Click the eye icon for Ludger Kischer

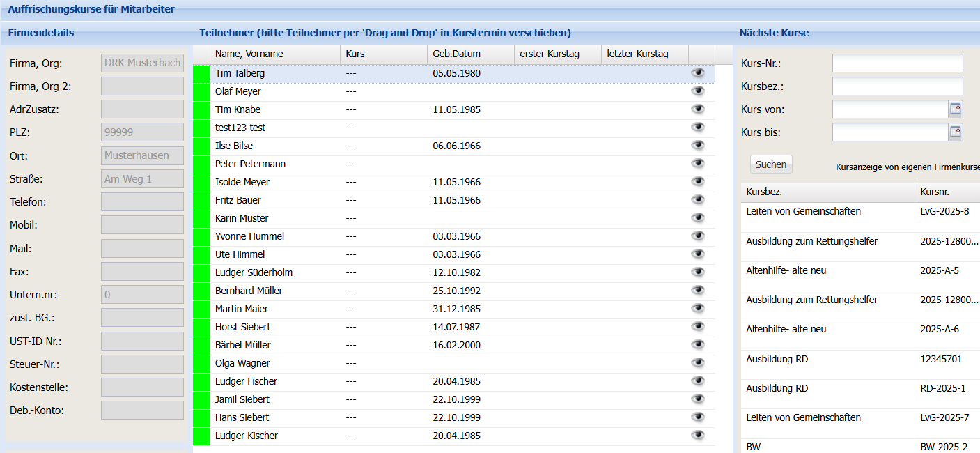point(698,435)
